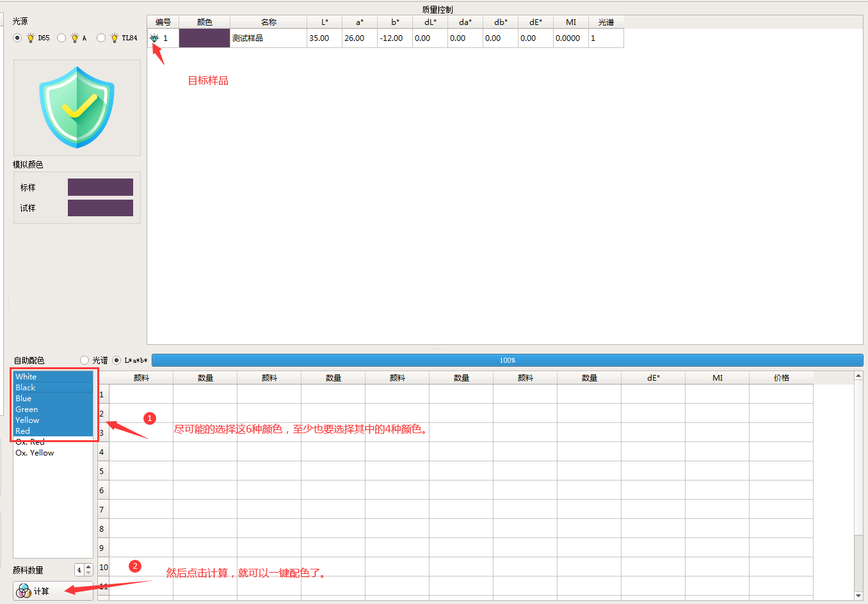Click the 测试样品 name cell
Screen dimensions: 868x604
[268, 38]
